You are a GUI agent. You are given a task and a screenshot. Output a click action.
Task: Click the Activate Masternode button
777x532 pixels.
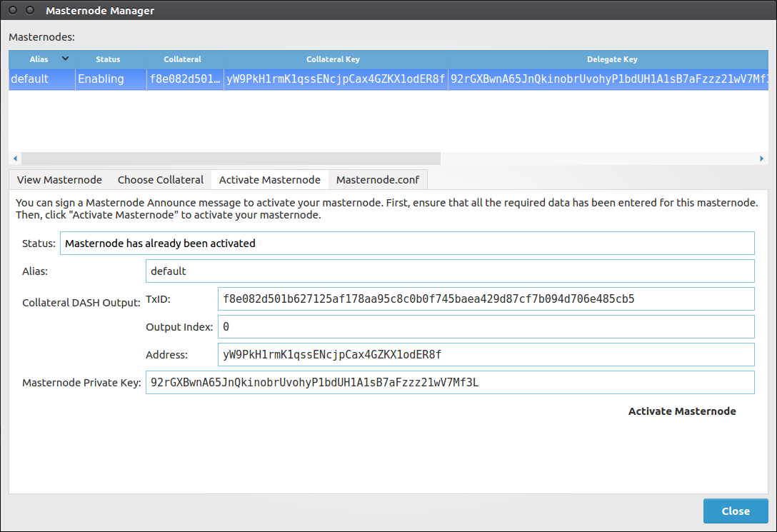tap(682, 411)
